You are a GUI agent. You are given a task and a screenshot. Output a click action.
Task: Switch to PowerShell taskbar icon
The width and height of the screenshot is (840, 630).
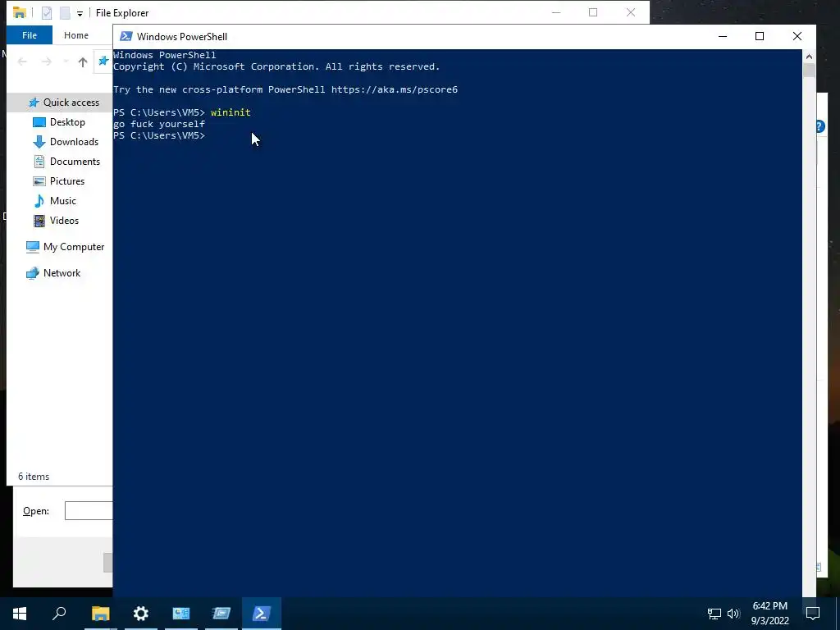point(262,614)
